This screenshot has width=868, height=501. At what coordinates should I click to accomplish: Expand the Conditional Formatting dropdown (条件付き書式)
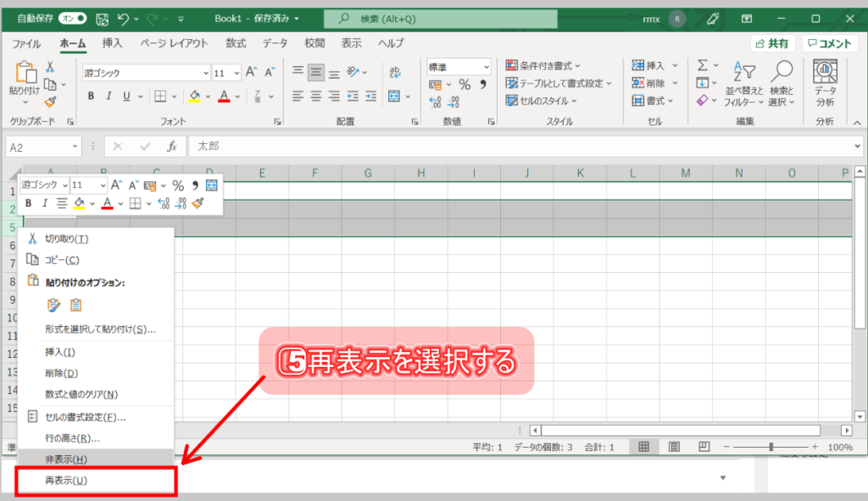pyautogui.click(x=541, y=65)
